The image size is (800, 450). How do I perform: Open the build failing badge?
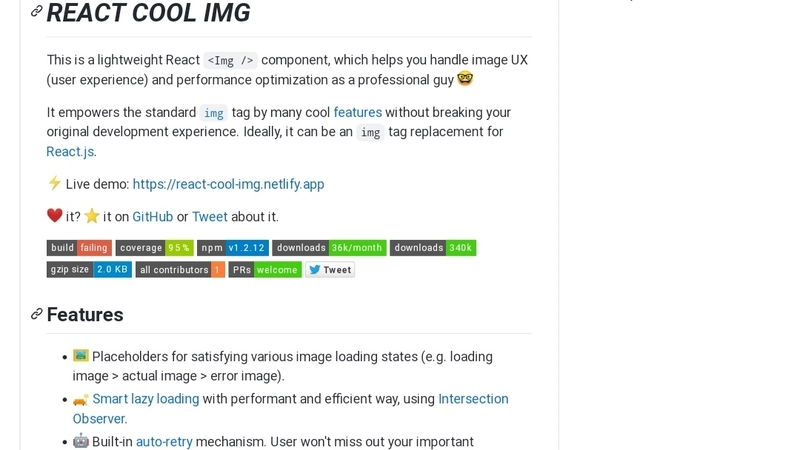[x=79, y=248]
